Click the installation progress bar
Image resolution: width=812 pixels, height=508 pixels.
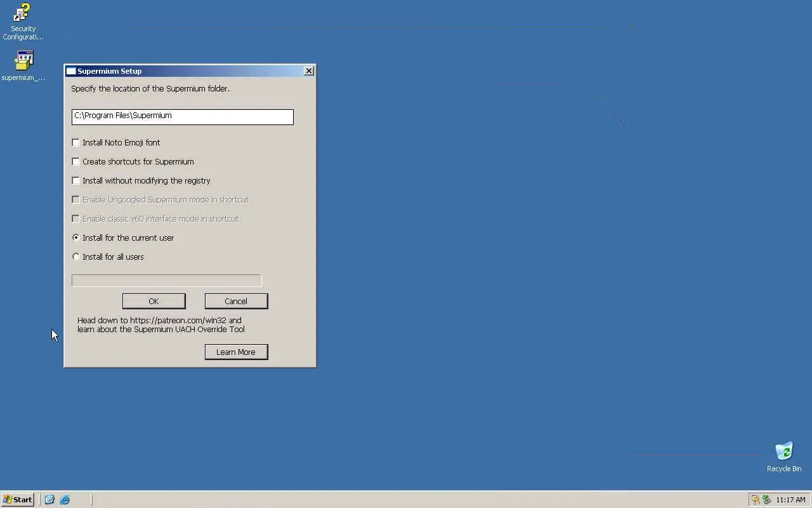coord(166,280)
